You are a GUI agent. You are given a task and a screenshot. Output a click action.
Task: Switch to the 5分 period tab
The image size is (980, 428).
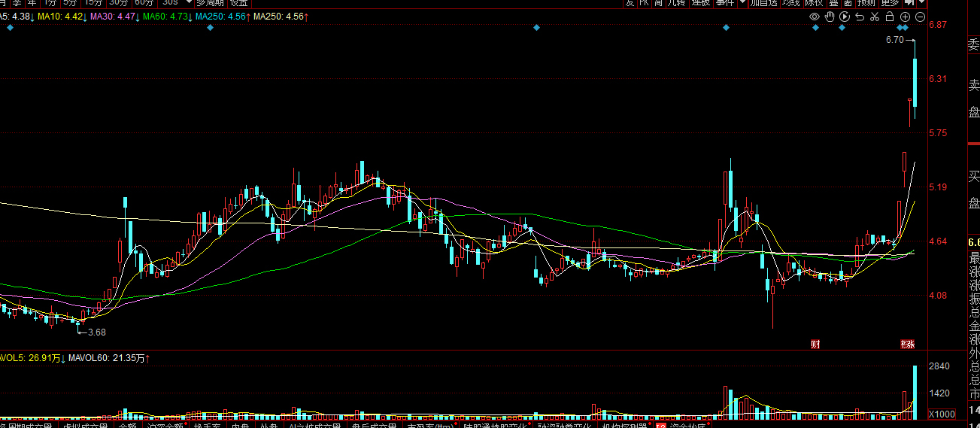pyautogui.click(x=70, y=3)
